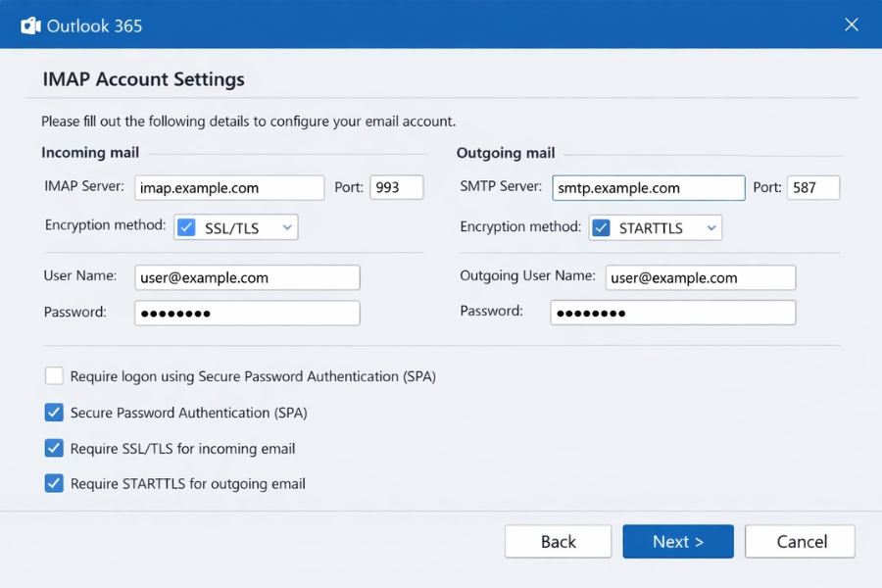Uncheck Require STARTTLS for outgoing email
The height and width of the screenshot is (588, 882).
coord(54,482)
